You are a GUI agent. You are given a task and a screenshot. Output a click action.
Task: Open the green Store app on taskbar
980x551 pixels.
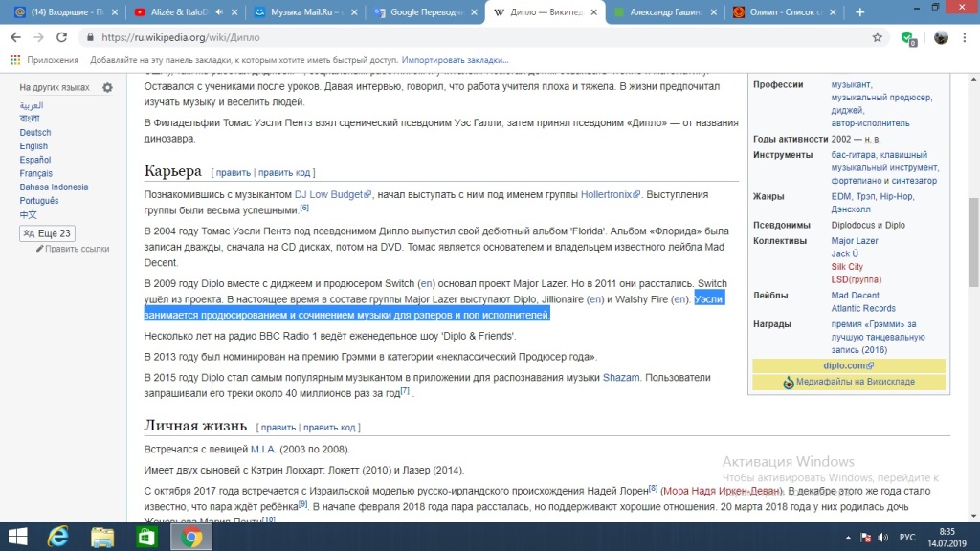146,537
